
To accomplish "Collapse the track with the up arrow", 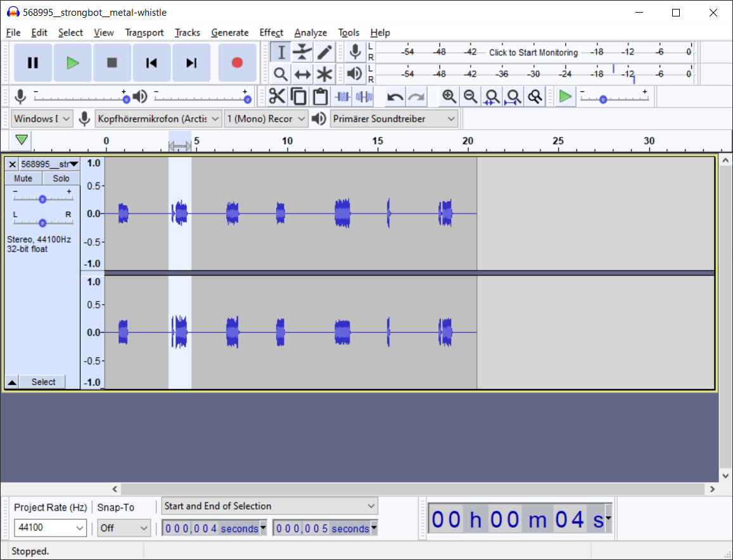I will coord(11,381).
